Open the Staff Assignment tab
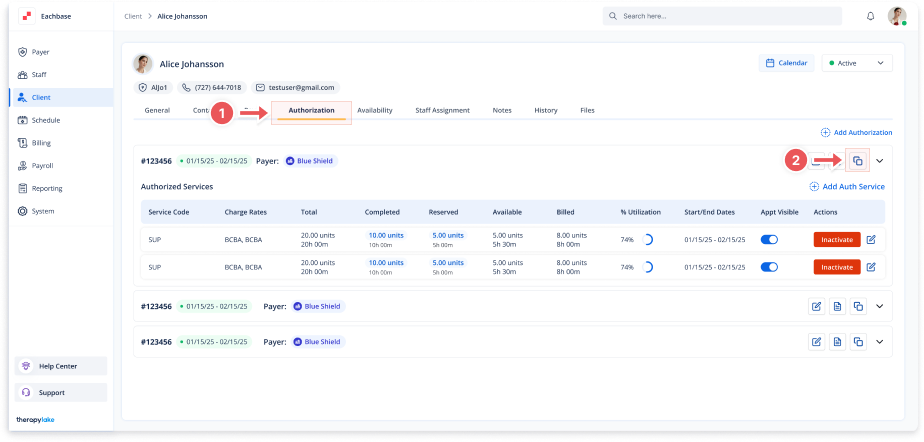Image resolution: width=924 pixels, height=442 pixels. pyautogui.click(x=442, y=110)
